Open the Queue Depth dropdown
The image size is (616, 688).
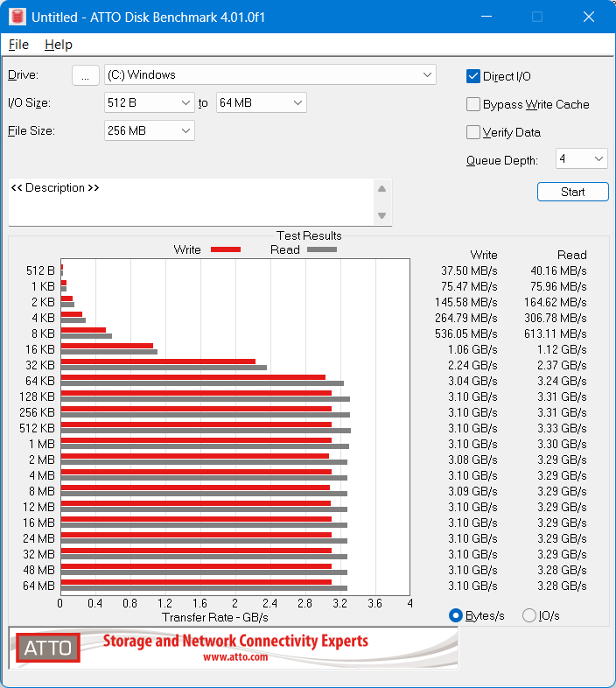click(581, 158)
